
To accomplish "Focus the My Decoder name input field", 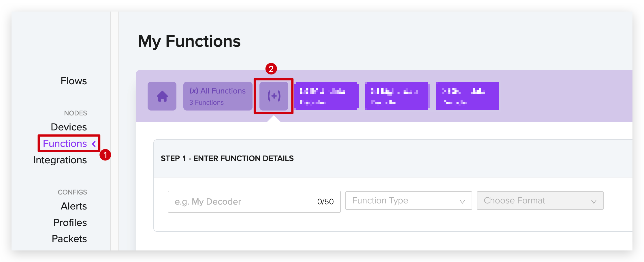I will pos(254,202).
